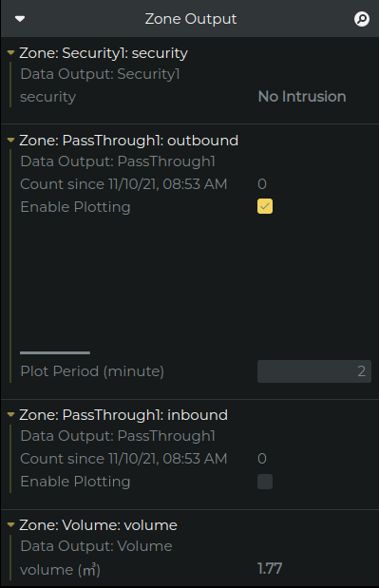Screen dimensions: 379x588
Task: Disable plotting for outbound zone
Action: click(x=265, y=206)
